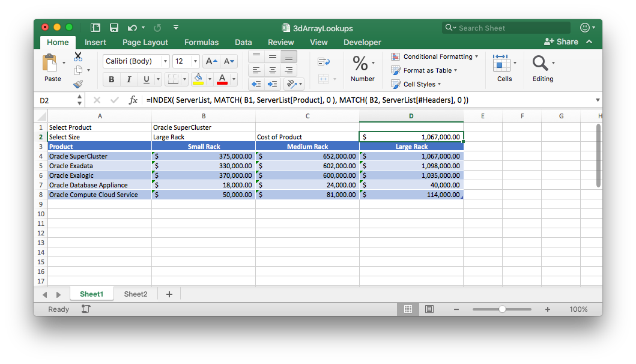
Task: Collapse the ribbon with the chevron
Action: [589, 41]
